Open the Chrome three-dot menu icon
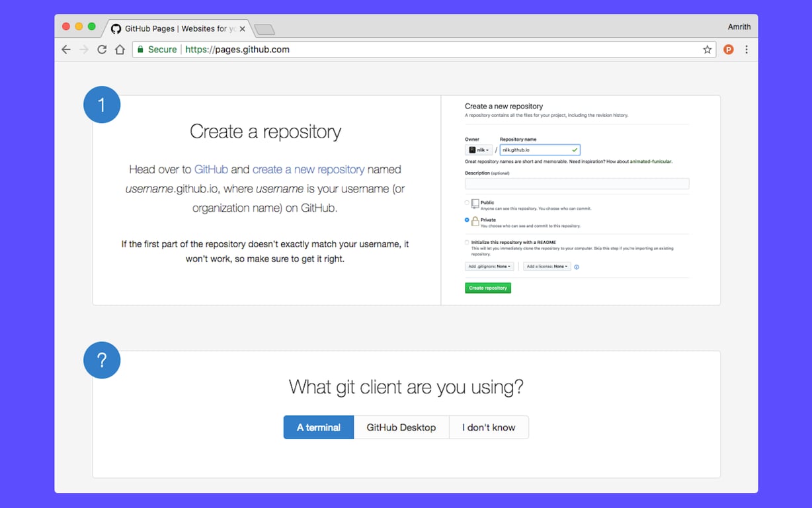This screenshot has height=508, width=812. pos(747,49)
